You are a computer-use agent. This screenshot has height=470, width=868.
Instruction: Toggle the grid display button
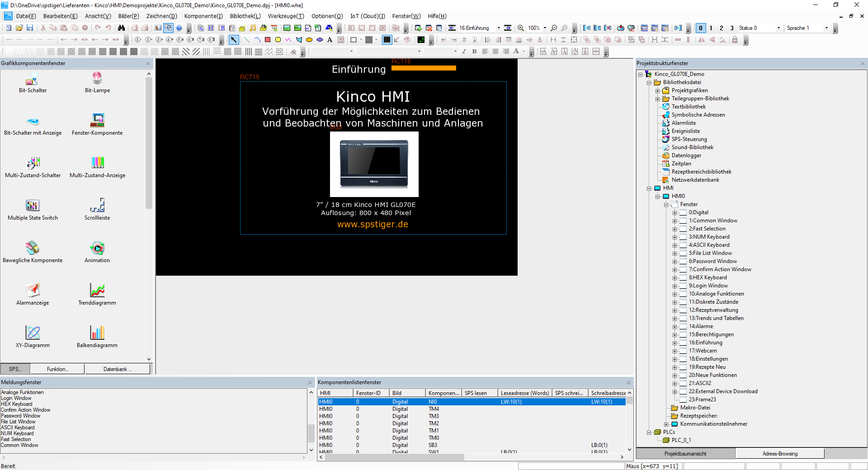[x=387, y=40]
